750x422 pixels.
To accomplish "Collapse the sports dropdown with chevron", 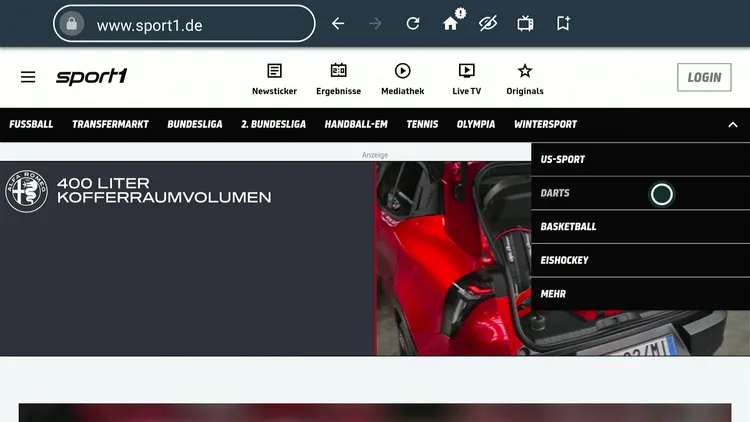I will click(733, 125).
